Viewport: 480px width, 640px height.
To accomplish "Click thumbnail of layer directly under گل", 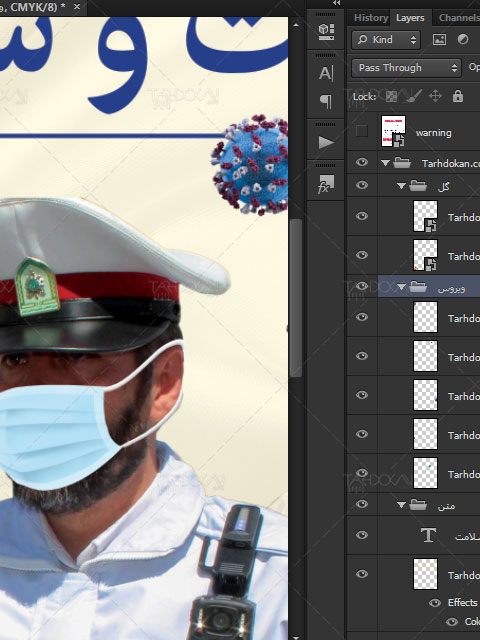I will [x=425, y=216].
